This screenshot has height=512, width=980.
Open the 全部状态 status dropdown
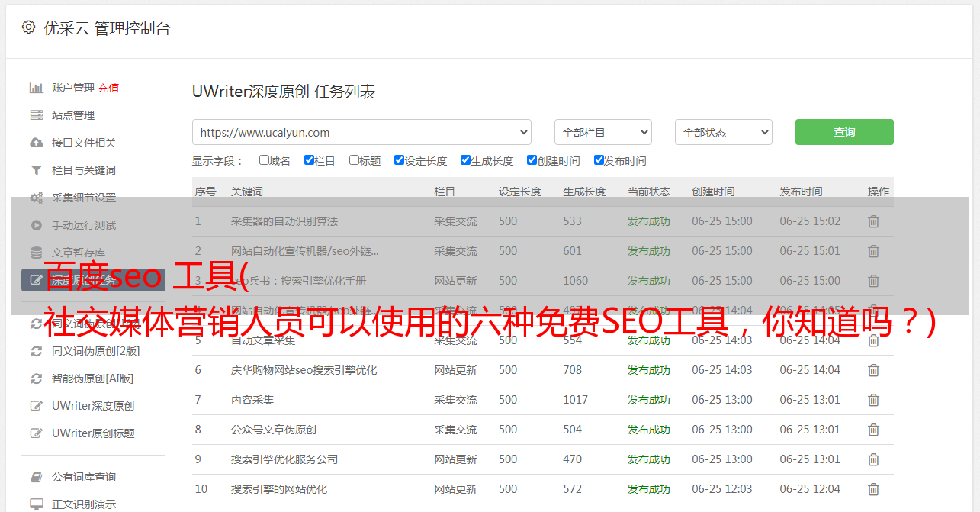click(723, 132)
